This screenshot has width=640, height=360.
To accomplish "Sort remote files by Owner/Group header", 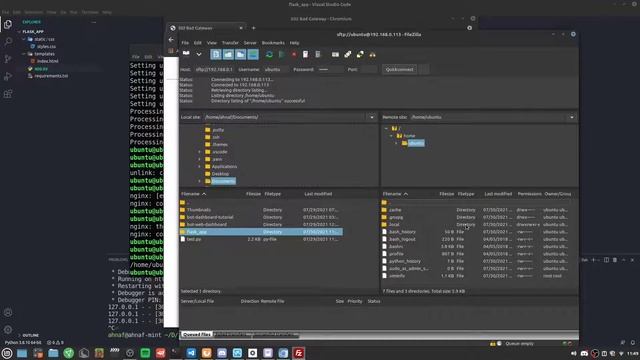I will point(558,194).
